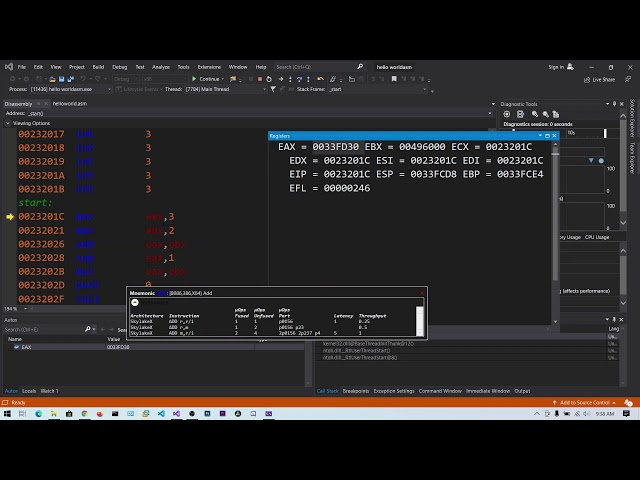Click the Diagnostic Tools zoom out icon
Image resolution: width=640 pixels, height=480 pixels.
coord(545,114)
